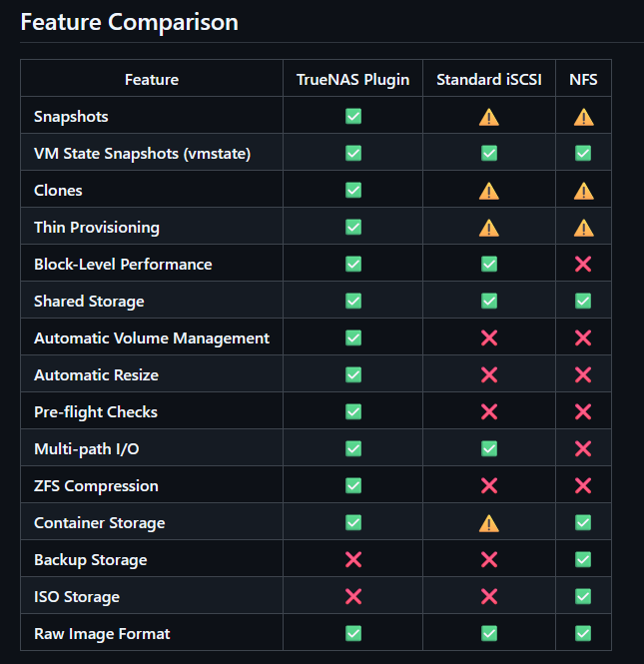Select the Snapshots row label
Screen dimensions: 644x664
click(71, 117)
